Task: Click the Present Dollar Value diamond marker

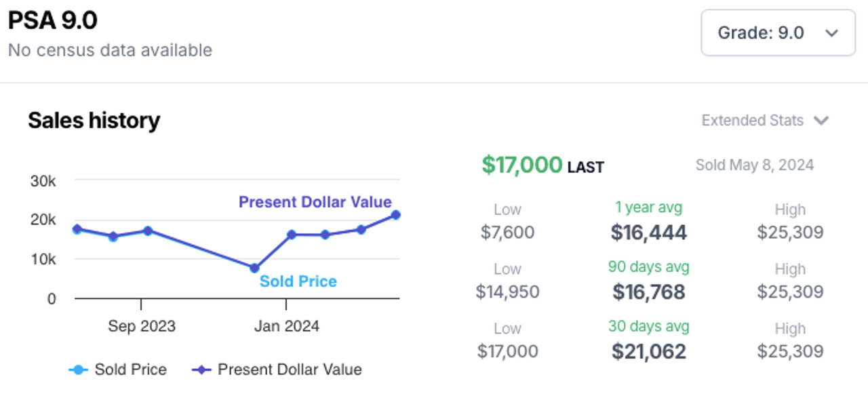Action: [201, 370]
